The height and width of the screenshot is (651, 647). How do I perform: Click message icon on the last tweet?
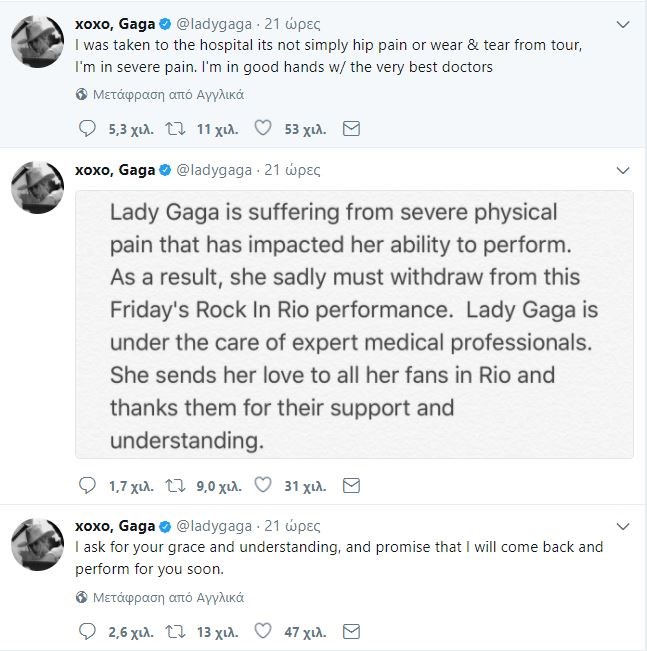tap(350, 631)
